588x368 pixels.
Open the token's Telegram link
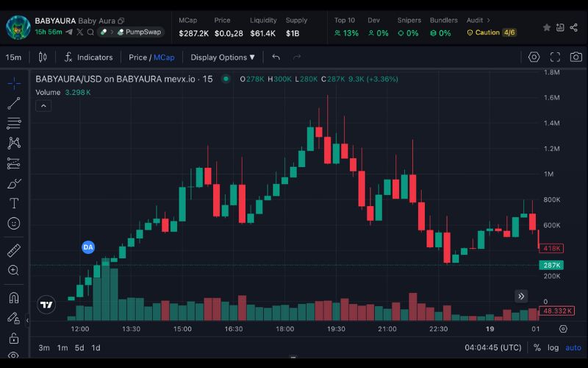[x=69, y=32]
